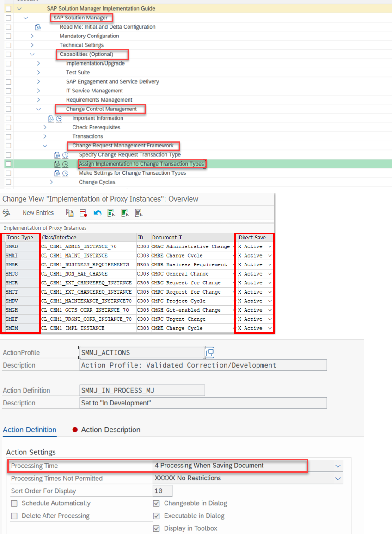
Task: Execute activity Make Settings for Change Transaction Types
Action: pyautogui.click(x=65, y=173)
